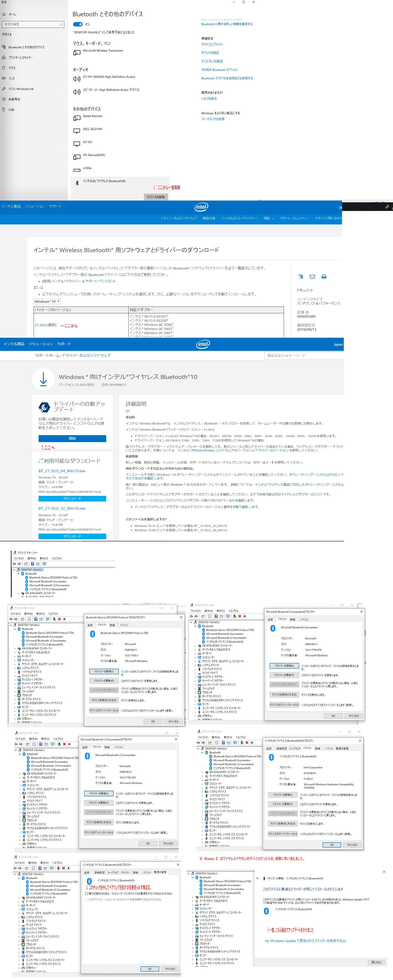Open ペンと Windows Ink in the sidebar
Screen dimensions: 393x980
[x=18, y=89]
